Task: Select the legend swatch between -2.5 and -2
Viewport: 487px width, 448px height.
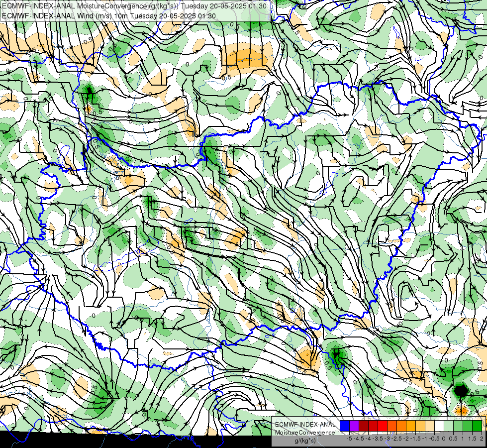Action: click(401, 426)
